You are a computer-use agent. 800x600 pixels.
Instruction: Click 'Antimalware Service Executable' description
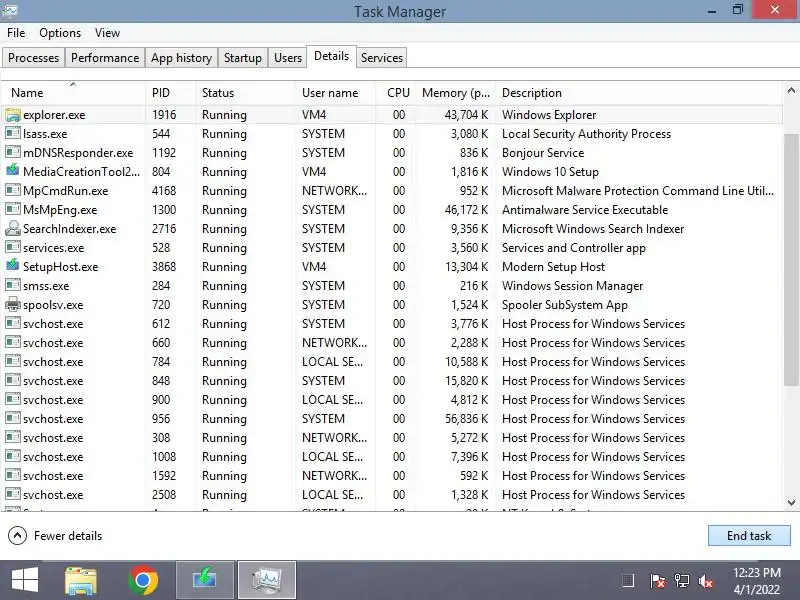[585, 210]
